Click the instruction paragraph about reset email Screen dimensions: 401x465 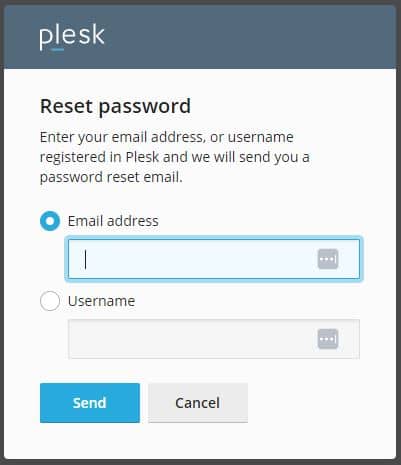tap(175, 157)
